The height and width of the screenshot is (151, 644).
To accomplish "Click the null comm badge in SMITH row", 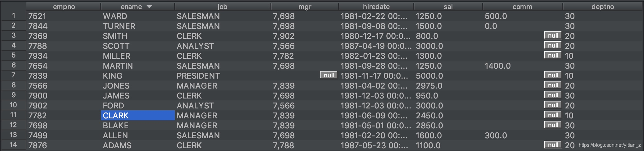I will coord(553,35).
